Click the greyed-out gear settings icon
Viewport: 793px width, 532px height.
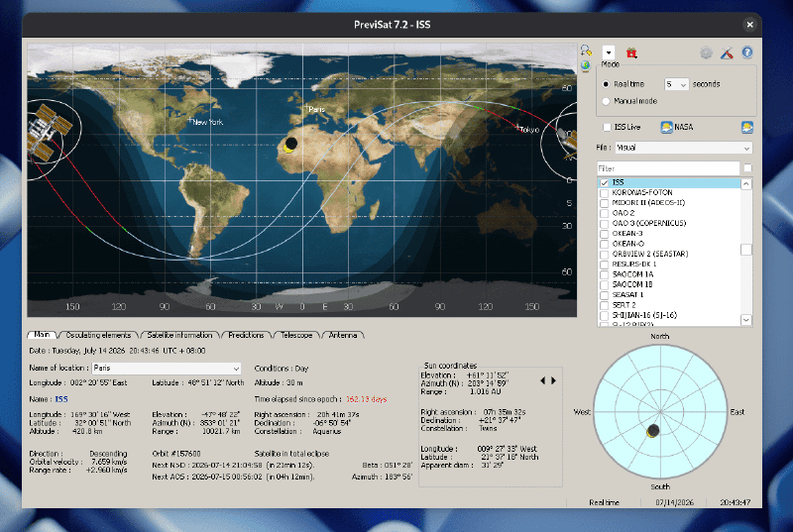[x=706, y=53]
